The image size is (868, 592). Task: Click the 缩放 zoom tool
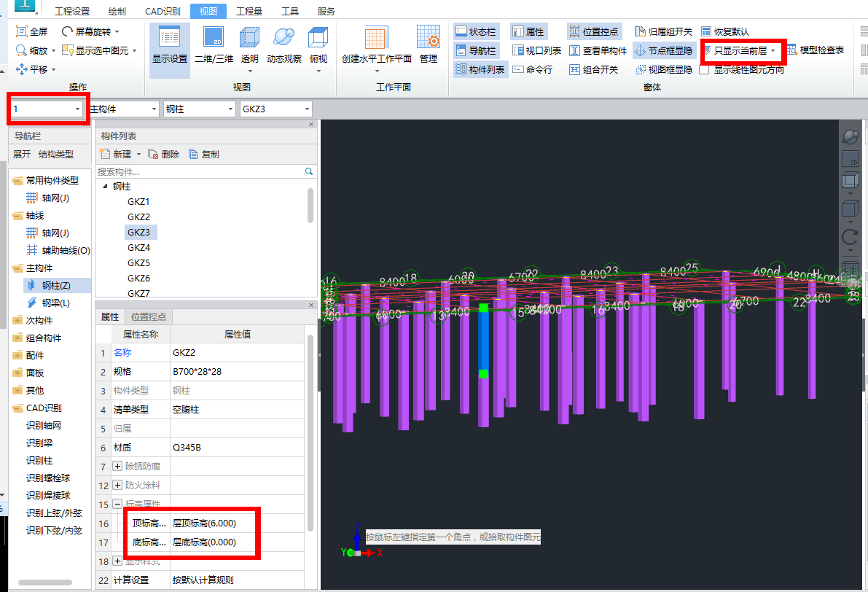point(36,50)
